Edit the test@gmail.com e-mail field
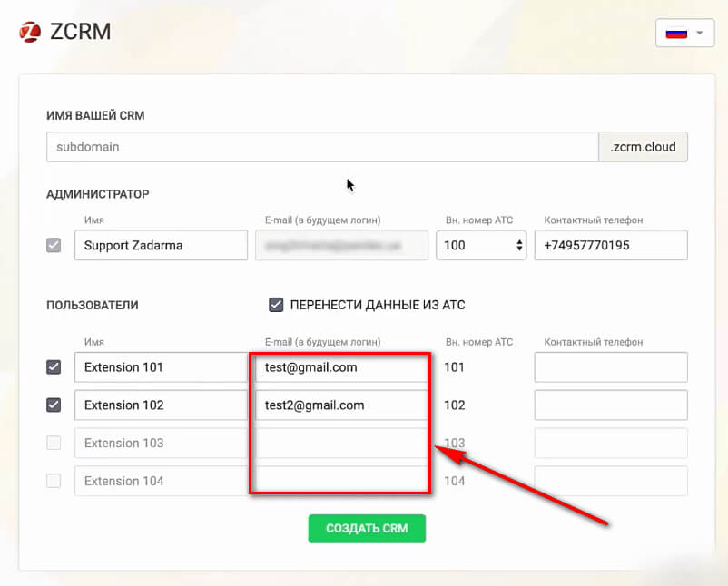This screenshot has height=586, width=728. (341, 367)
